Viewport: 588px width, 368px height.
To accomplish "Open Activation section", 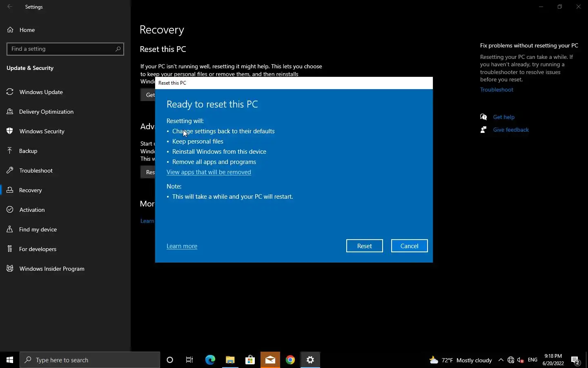I will click(x=65, y=210).
